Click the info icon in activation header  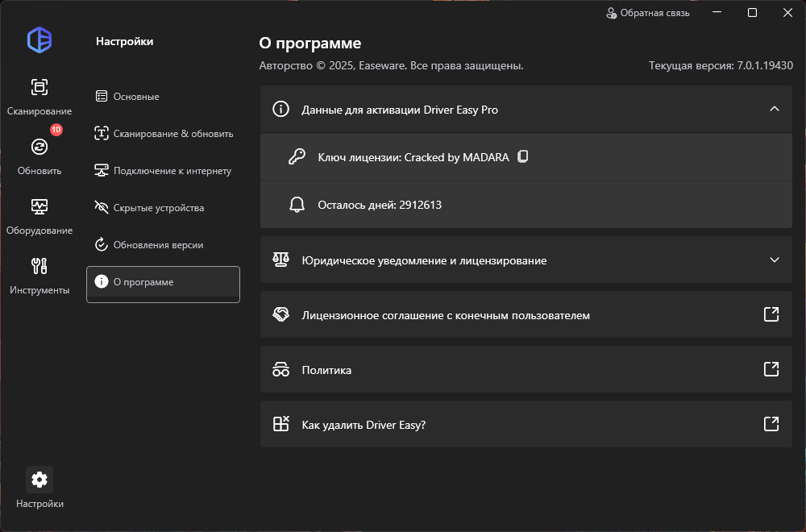(280, 109)
